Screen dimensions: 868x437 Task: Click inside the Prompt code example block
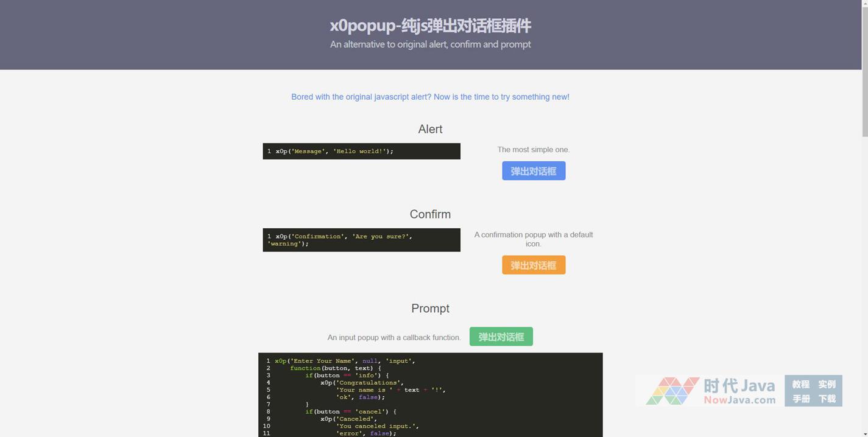pos(430,394)
